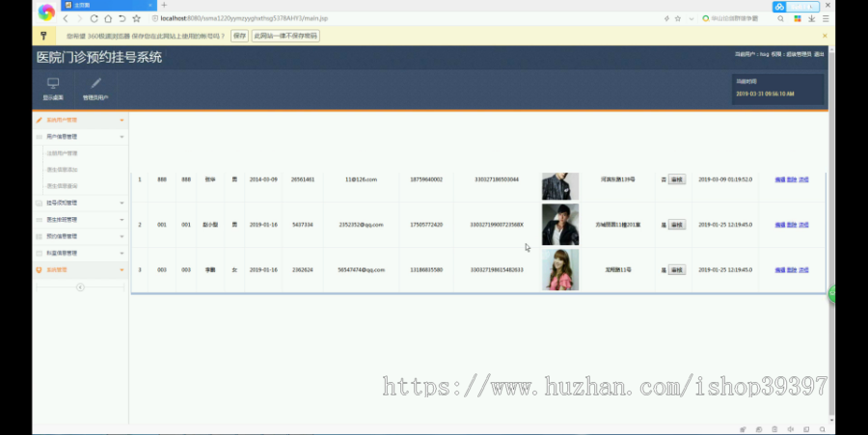
Task: Open 注册用户管理 submenu item
Action: pyautogui.click(x=62, y=153)
